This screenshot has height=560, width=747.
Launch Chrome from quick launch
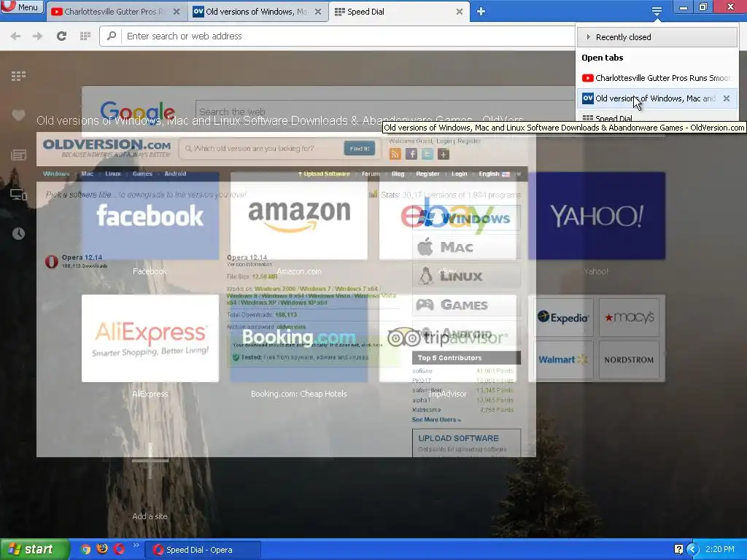pyautogui.click(x=85, y=549)
